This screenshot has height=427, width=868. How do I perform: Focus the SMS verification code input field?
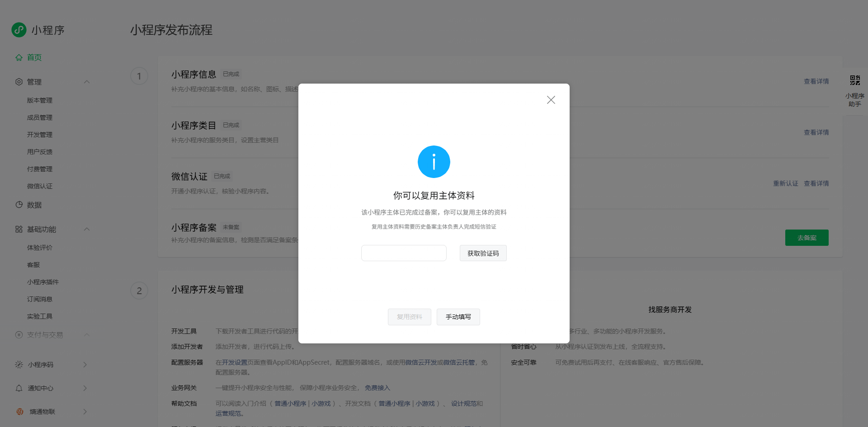[x=404, y=253]
